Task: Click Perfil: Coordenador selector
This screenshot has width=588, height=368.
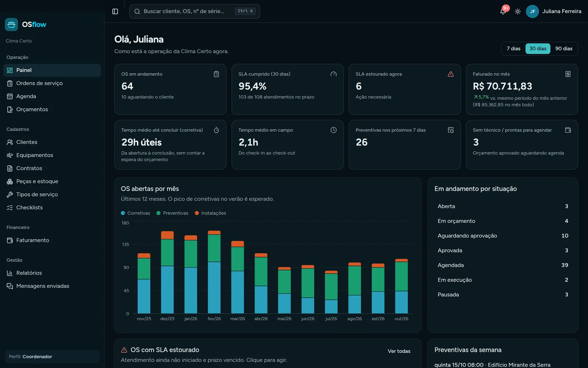Action: [52, 357]
